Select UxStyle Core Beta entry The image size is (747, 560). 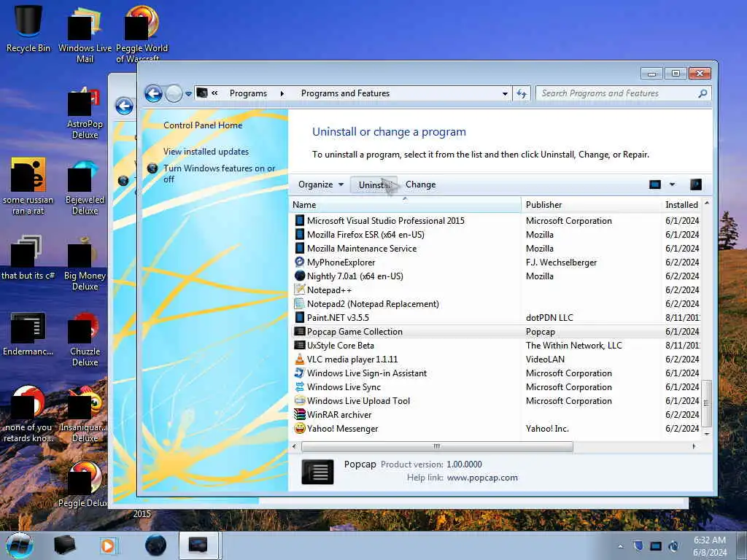[494, 345]
